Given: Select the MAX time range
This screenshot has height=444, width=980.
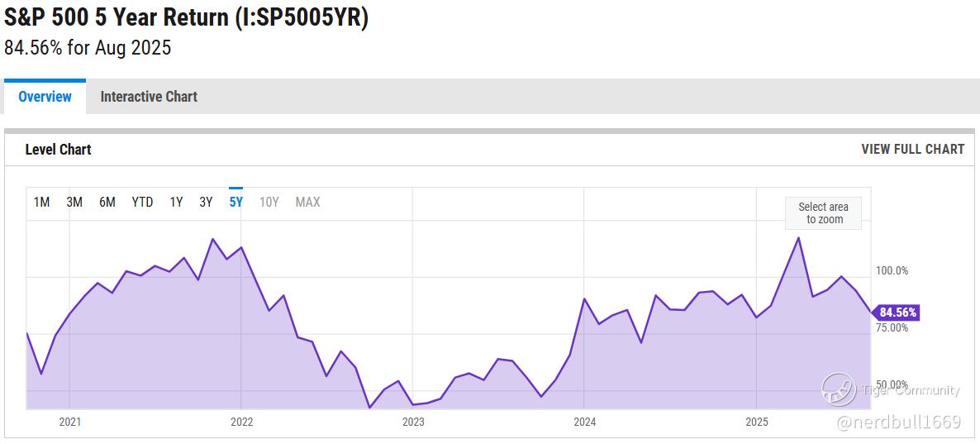Looking at the screenshot, I should pyautogui.click(x=307, y=202).
